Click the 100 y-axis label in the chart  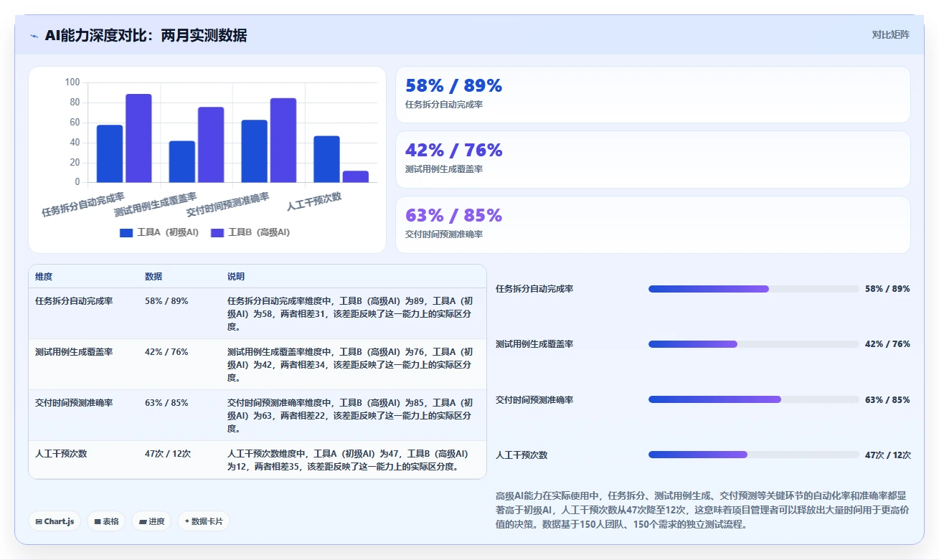(x=72, y=82)
